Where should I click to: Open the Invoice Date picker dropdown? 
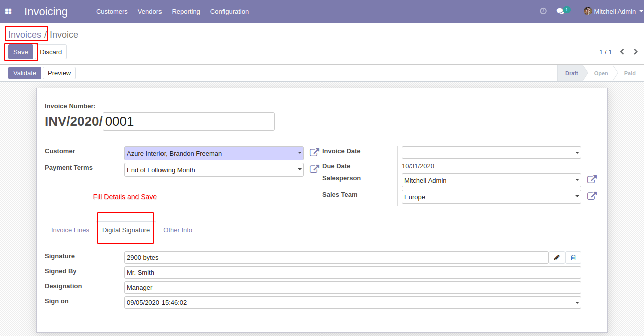coord(577,153)
